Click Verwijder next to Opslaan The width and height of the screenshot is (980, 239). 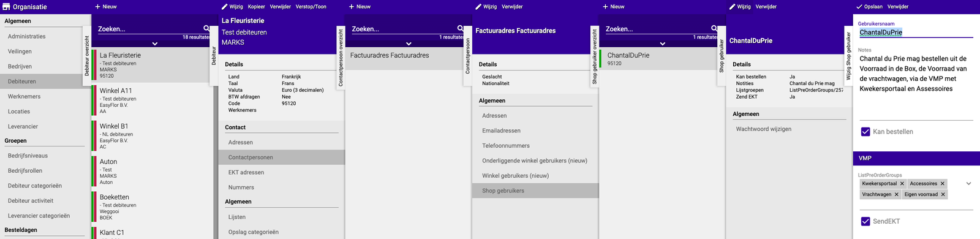pyautogui.click(x=898, y=7)
